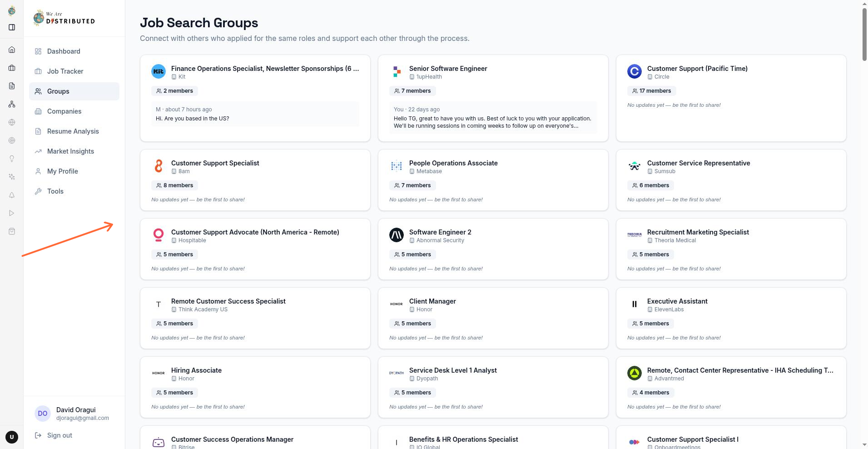Go to My Profile in the sidebar

tap(74, 171)
